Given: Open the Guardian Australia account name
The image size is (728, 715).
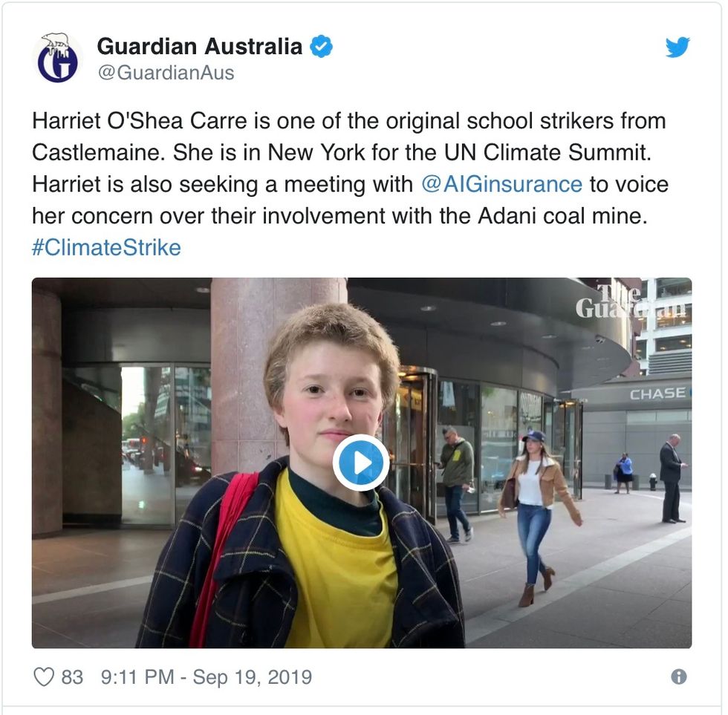Looking at the screenshot, I should tap(200, 46).
